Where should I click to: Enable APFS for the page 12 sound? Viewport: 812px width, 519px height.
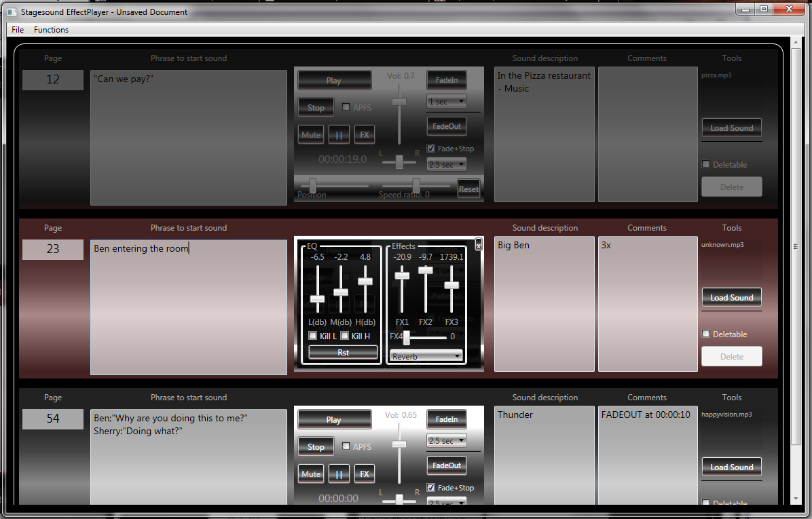click(346, 107)
